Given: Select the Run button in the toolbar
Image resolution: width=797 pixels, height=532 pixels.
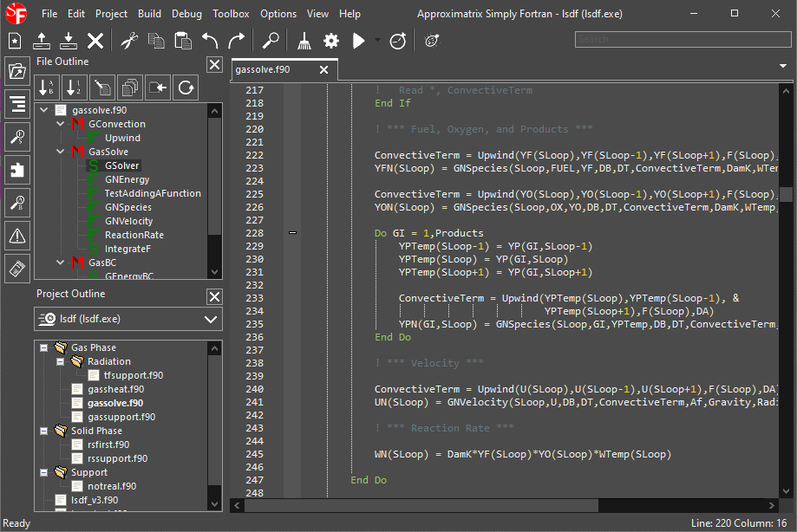Looking at the screenshot, I should pos(358,40).
